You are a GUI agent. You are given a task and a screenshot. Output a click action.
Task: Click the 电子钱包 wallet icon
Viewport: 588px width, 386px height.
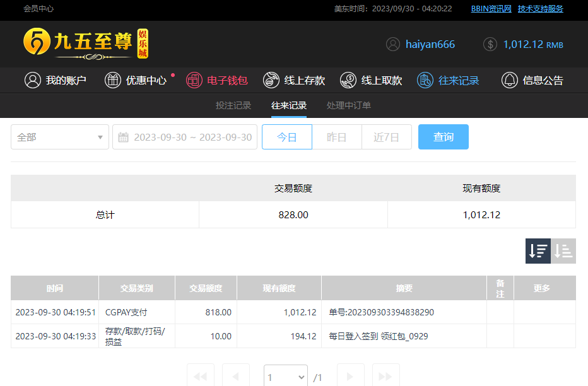[194, 80]
